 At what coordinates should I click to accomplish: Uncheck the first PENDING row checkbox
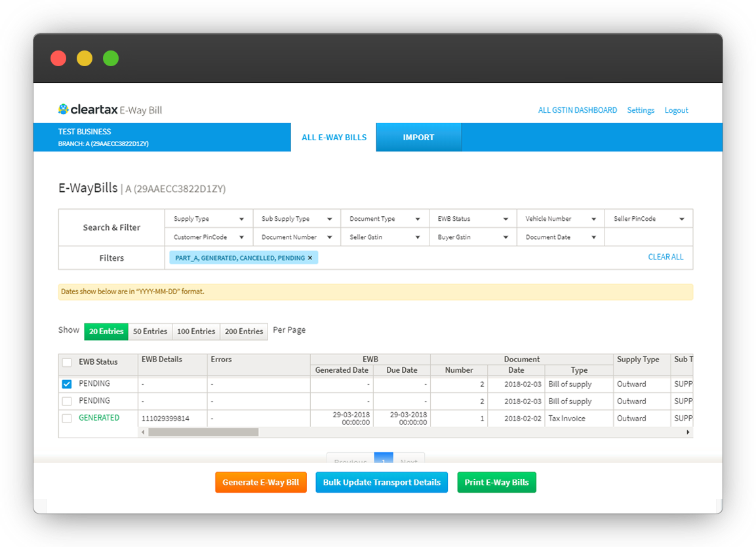coord(67,384)
